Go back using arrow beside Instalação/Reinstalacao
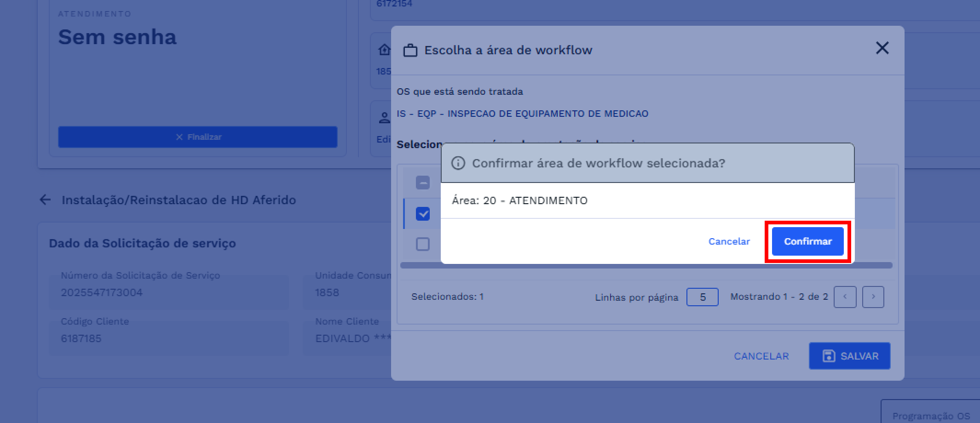Viewport: 980px width, 423px height. [45, 200]
